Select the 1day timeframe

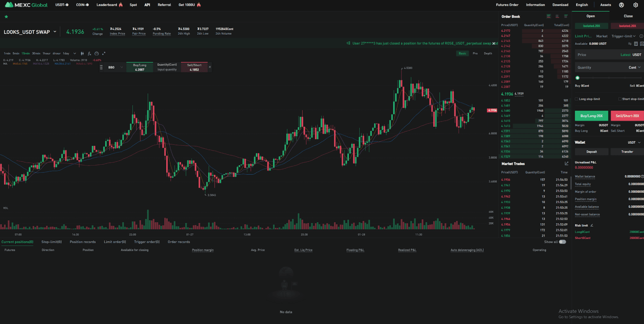tap(66, 53)
